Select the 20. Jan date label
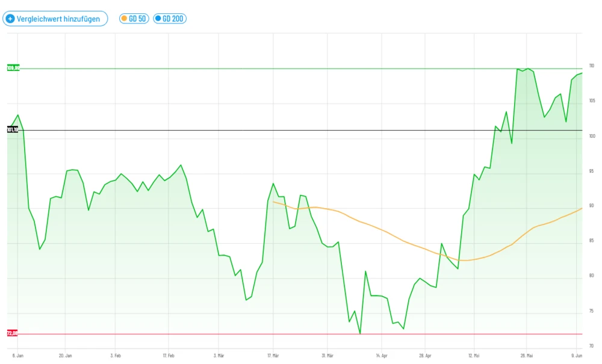This screenshot has height=364, width=602. pyautogui.click(x=65, y=356)
